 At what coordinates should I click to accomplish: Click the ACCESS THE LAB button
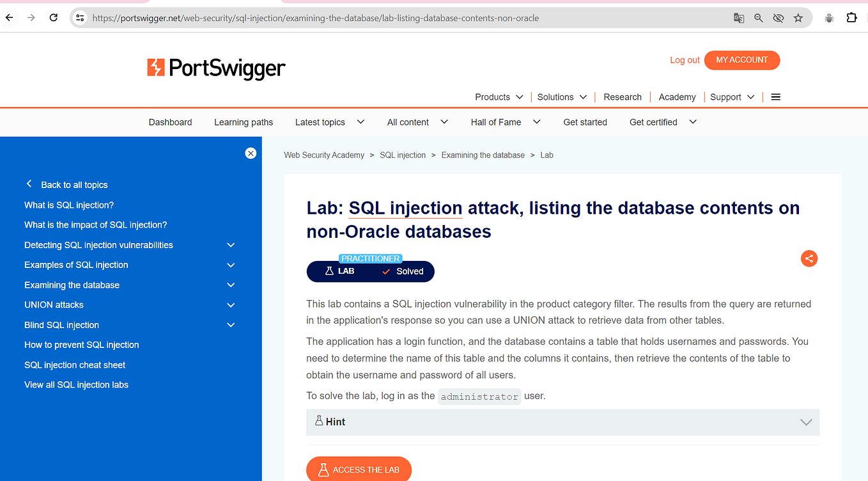click(359, 469)
